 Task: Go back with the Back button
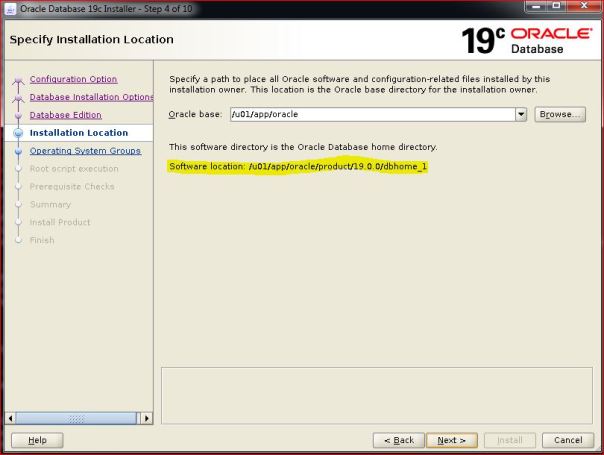398,440
